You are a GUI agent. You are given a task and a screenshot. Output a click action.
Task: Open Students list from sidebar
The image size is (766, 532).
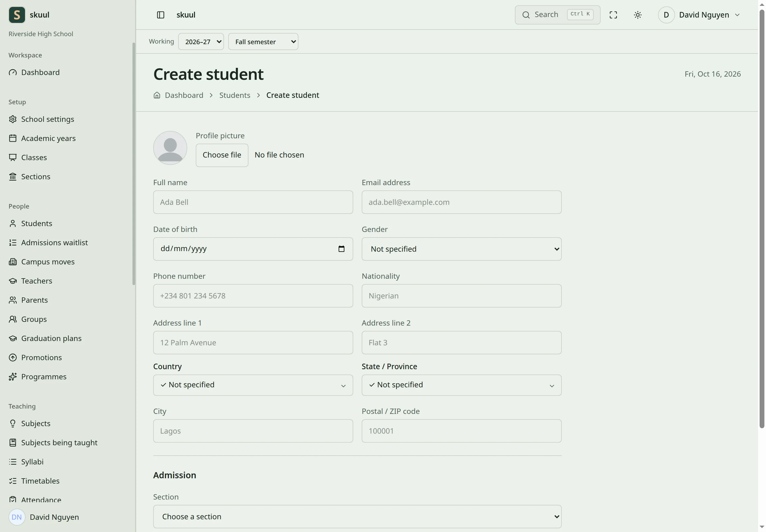pos(30,223)
